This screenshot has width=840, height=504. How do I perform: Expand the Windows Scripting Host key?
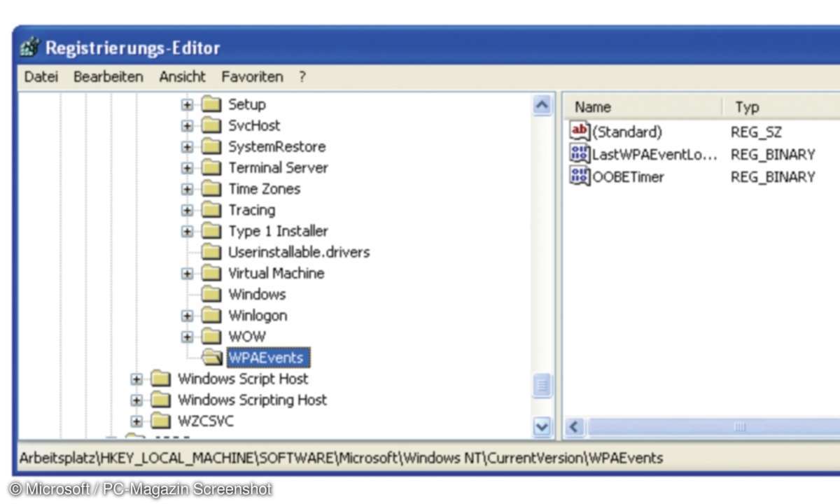(x=136, y=400)
